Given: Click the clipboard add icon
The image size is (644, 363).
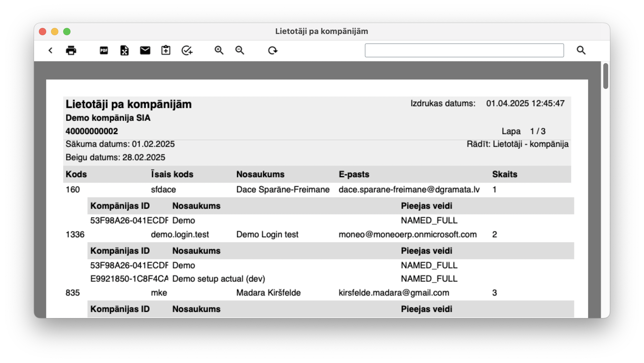Looking at the screenshot, I should (x=166, y=50).
